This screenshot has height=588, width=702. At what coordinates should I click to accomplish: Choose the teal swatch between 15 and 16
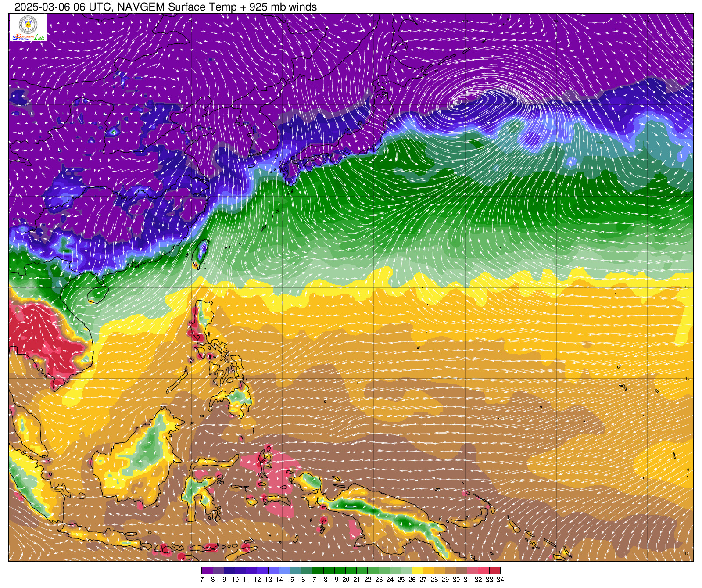[x=296, y=571]
